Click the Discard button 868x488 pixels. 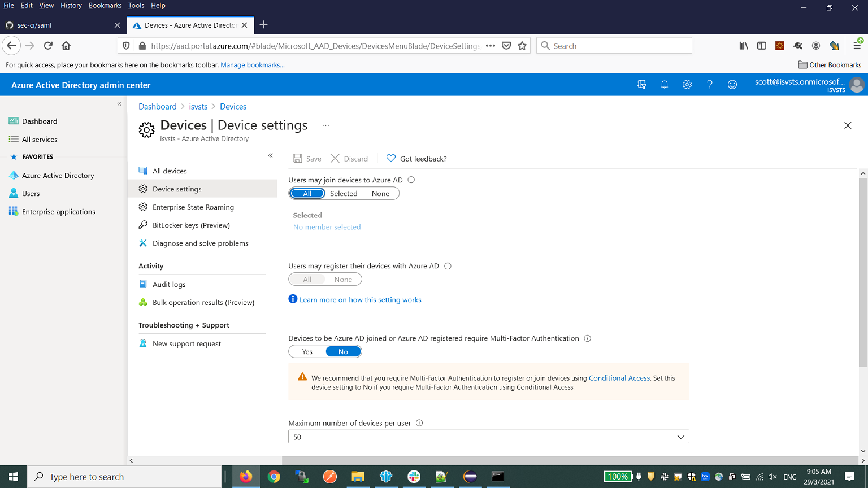(349, 159)
